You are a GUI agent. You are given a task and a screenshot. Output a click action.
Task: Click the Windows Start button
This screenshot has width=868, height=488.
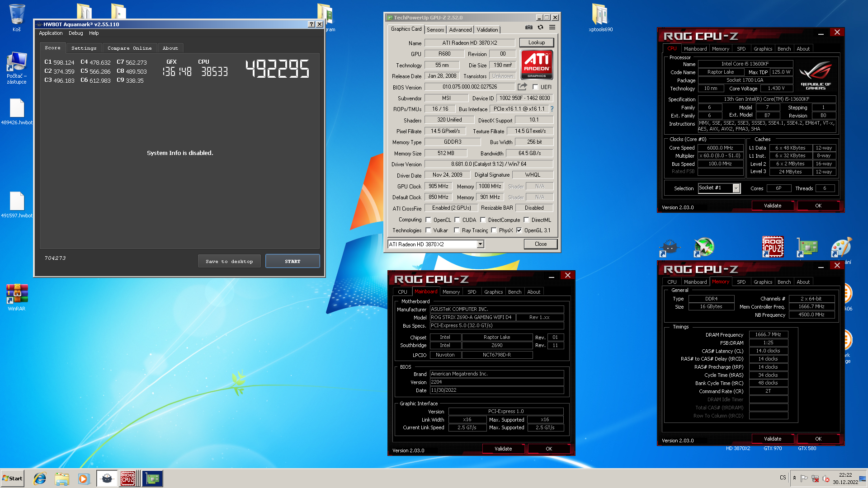[12, 479]
